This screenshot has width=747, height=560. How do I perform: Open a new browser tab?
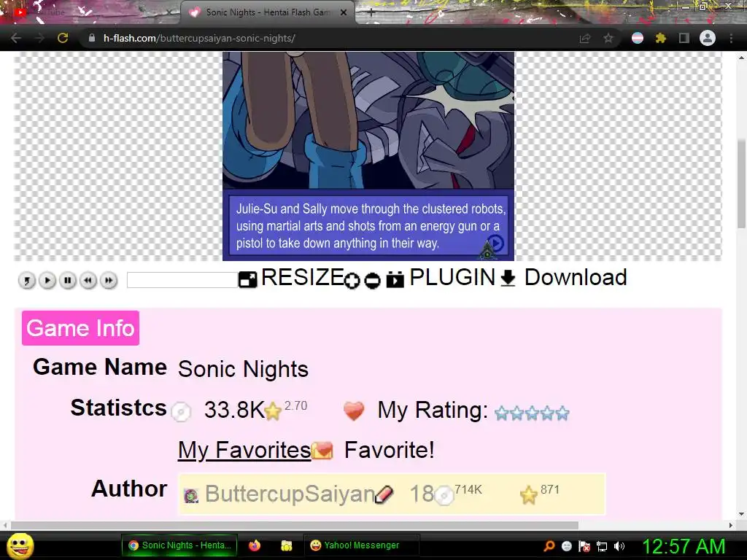click(x=371, y=13)
